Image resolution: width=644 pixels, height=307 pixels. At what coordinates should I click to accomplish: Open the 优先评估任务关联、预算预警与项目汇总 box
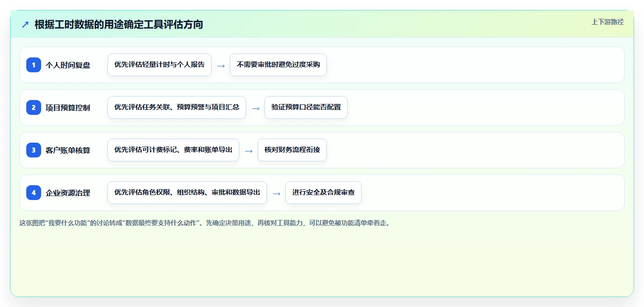click(177, 107)
